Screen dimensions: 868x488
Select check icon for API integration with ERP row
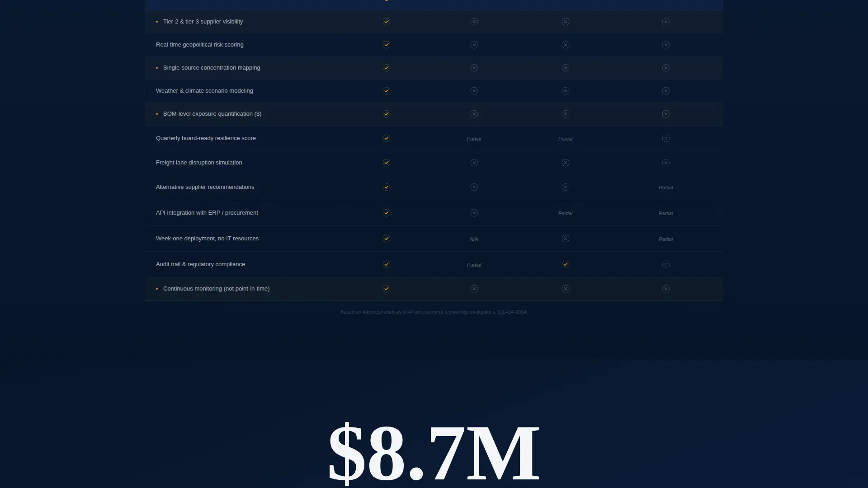coord(387,213)
